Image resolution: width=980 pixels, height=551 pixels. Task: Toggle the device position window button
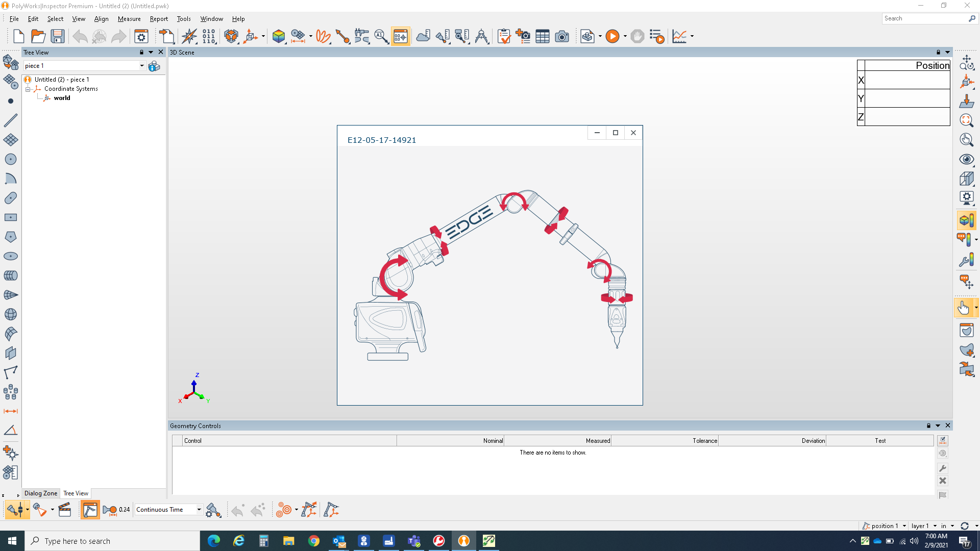[x=90, y=510]
